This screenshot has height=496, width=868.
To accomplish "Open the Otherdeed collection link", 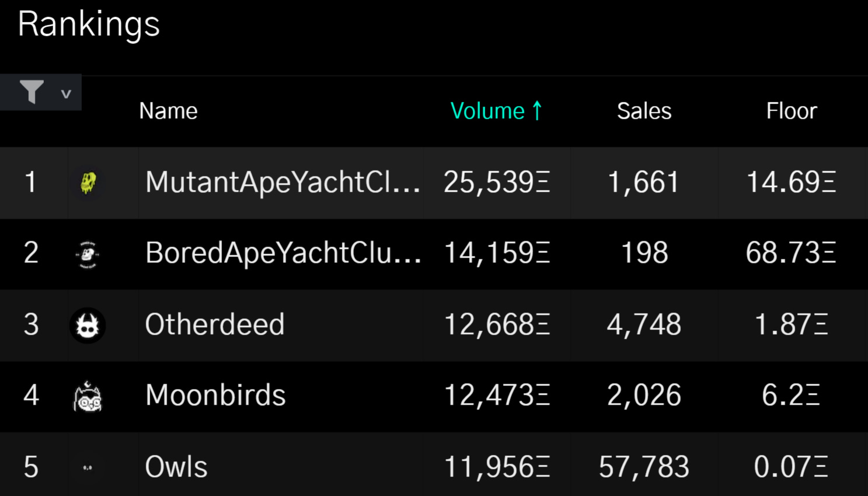I will tap(215, 324).
